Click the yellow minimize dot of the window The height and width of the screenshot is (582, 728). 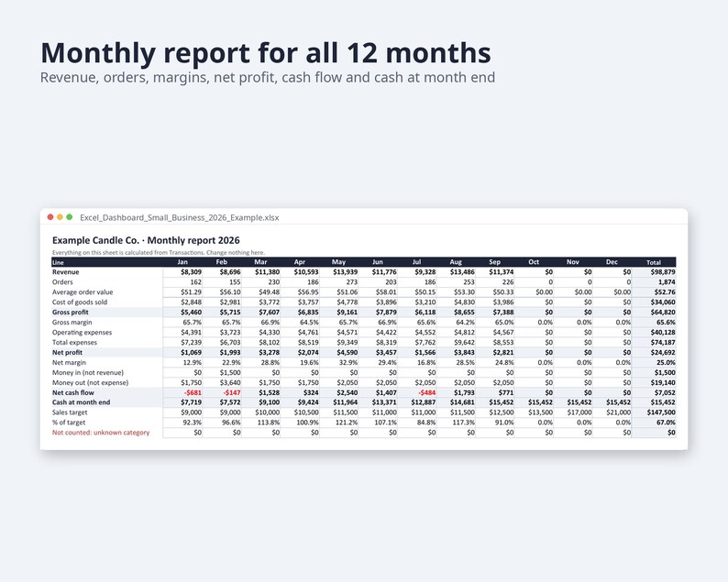tap(60, 217)
